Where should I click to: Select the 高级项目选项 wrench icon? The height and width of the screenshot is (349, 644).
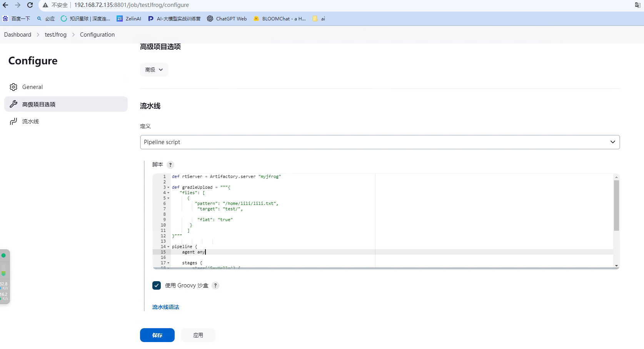pos(13,104)
